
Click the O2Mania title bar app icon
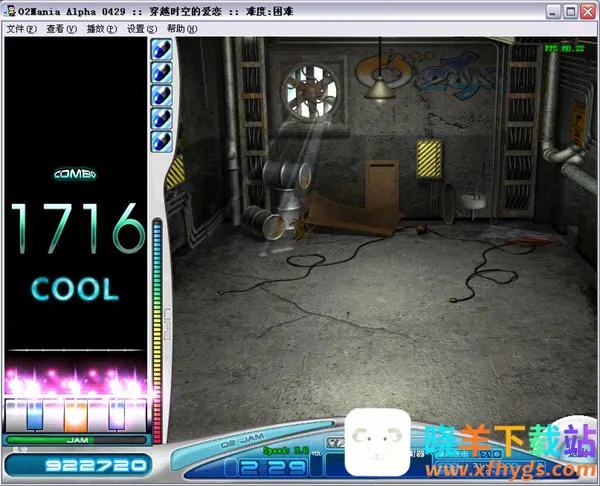pos(11,10)
